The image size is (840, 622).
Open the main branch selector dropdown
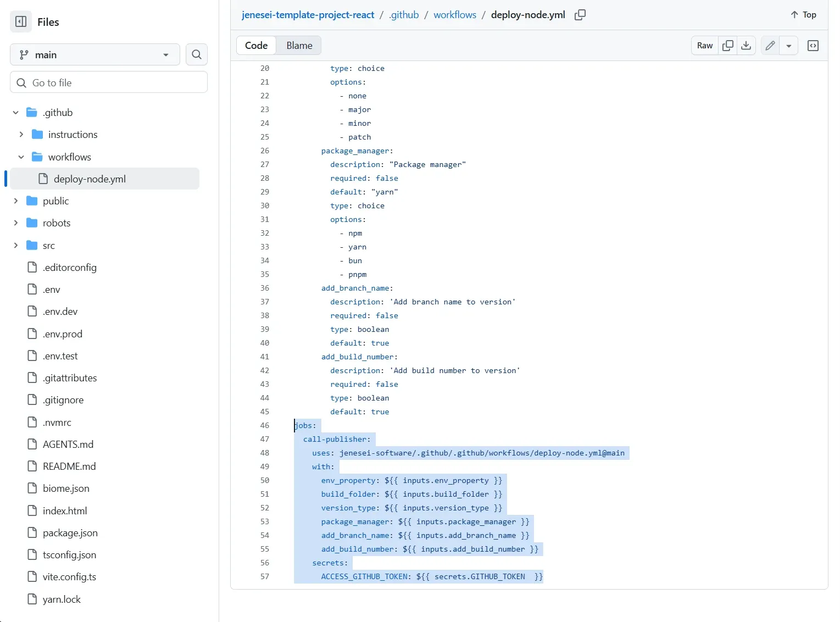tap(95, 55)
